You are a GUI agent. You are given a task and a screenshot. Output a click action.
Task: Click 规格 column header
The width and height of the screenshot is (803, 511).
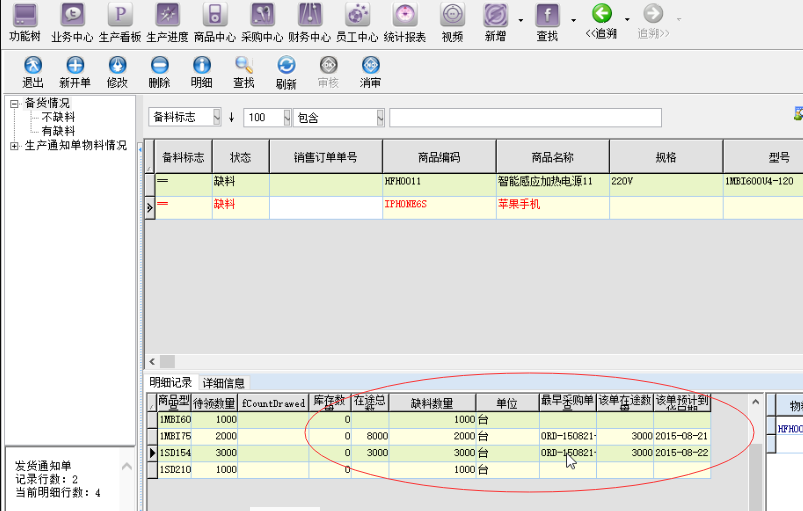[666, 157]
